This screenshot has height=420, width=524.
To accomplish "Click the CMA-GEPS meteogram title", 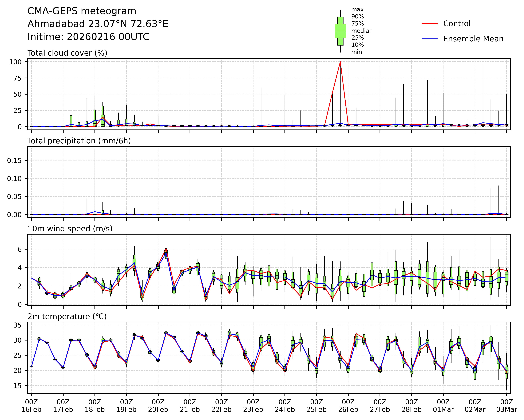I will (x=82, y=11).
